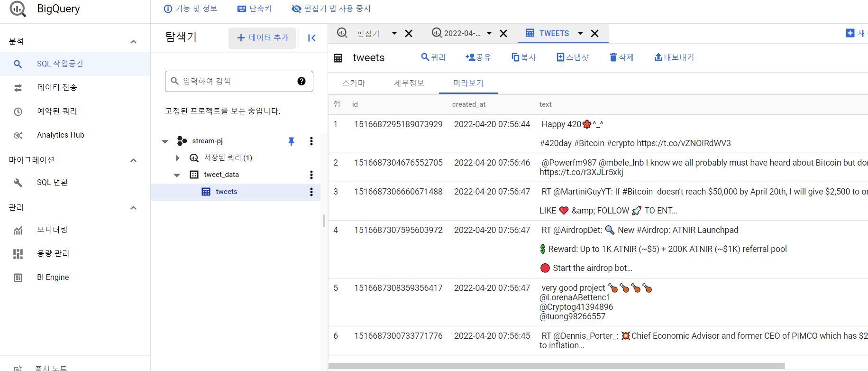The width and height of the screenshot is (868, 371).
Task: Click the 데이터 전송 arrows icon
Action: pyautogui.click(x=18, y=88)
